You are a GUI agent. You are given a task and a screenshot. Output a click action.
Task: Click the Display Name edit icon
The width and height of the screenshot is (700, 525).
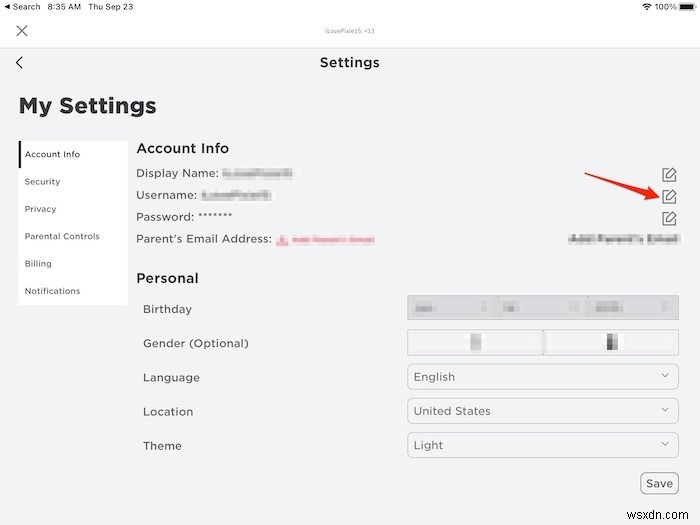click(x=669, y=175)
